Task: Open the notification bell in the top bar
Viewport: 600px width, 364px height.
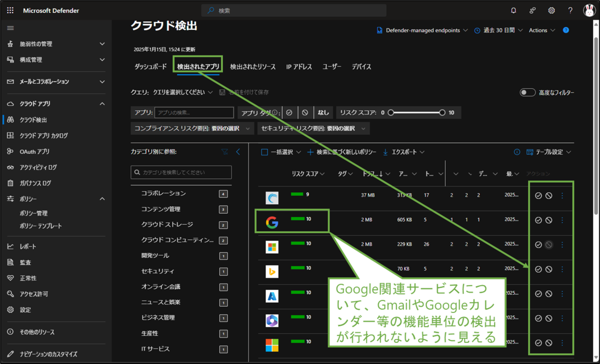Action: [x=513, y=10]
